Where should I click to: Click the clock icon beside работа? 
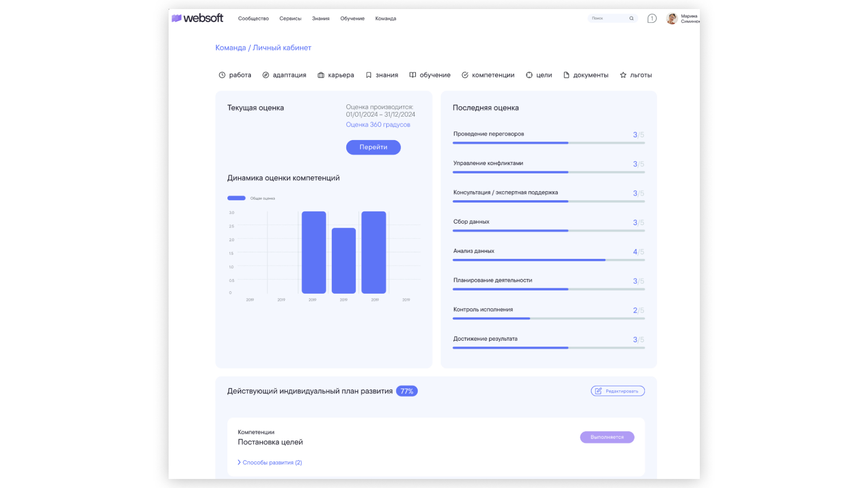coord(222,75)
